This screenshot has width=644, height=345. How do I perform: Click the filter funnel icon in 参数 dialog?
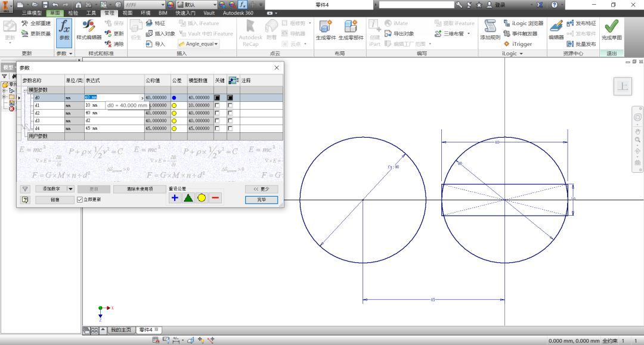pyautogui.click(x=25, y=189)
